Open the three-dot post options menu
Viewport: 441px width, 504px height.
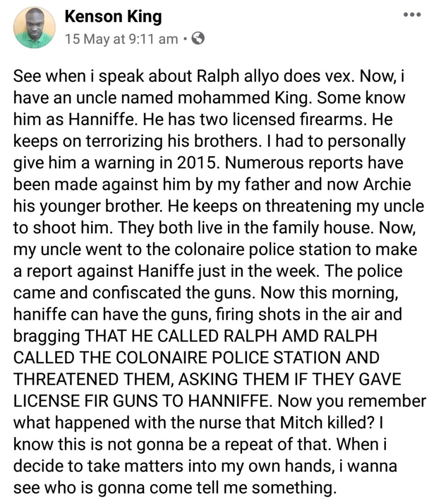click(411, 15)
